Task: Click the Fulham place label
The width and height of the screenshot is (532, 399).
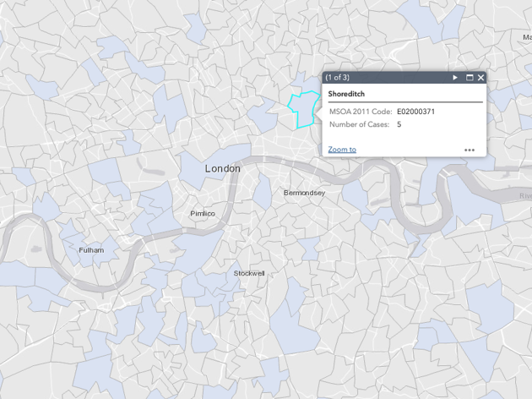Action: (91, 250)
